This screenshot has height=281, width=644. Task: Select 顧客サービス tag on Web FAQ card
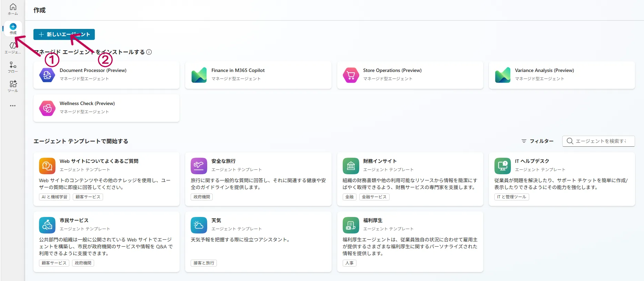pyautogui.click(x=88, y=197)
